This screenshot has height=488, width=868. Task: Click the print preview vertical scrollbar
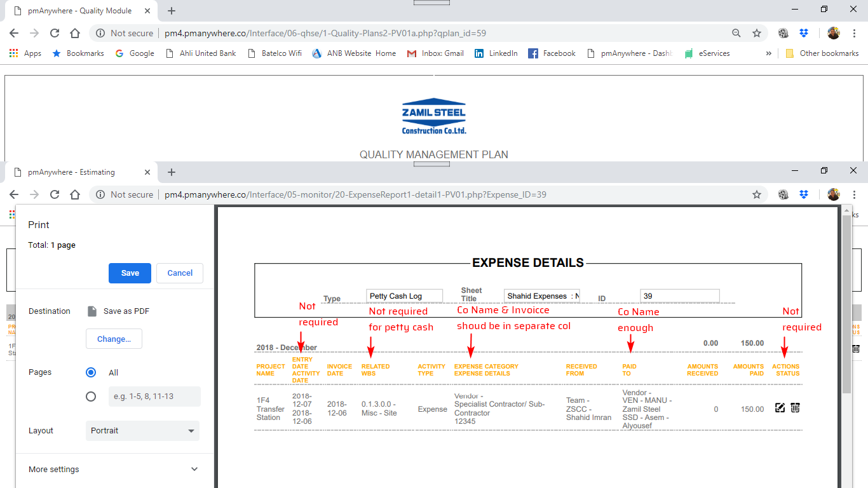tap(846, 305)
